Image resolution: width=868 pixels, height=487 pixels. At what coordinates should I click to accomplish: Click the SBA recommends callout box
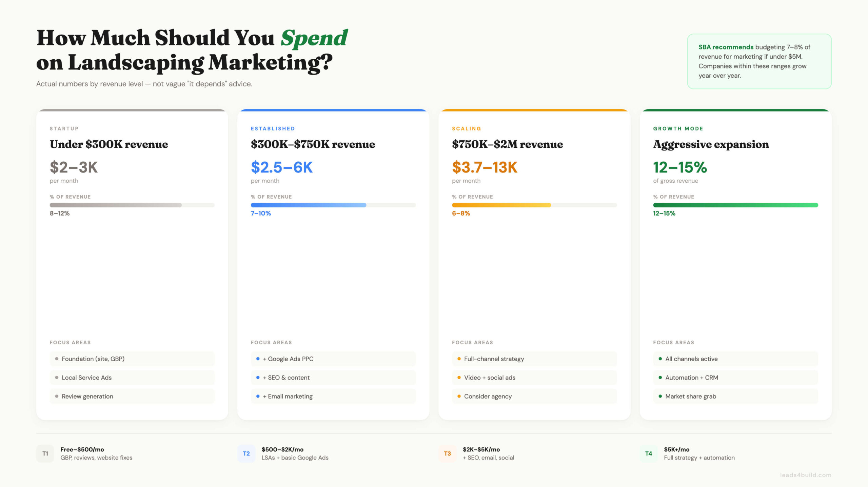[x=759, y=61]
